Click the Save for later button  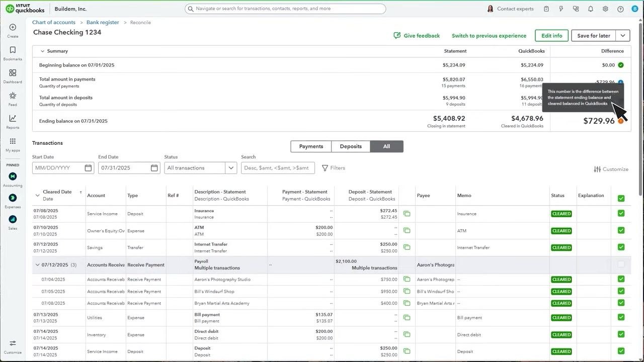point(594,36)
